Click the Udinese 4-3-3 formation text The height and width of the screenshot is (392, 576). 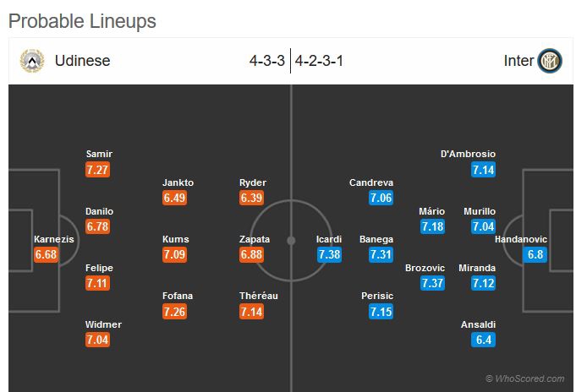(x=266, y=61)
